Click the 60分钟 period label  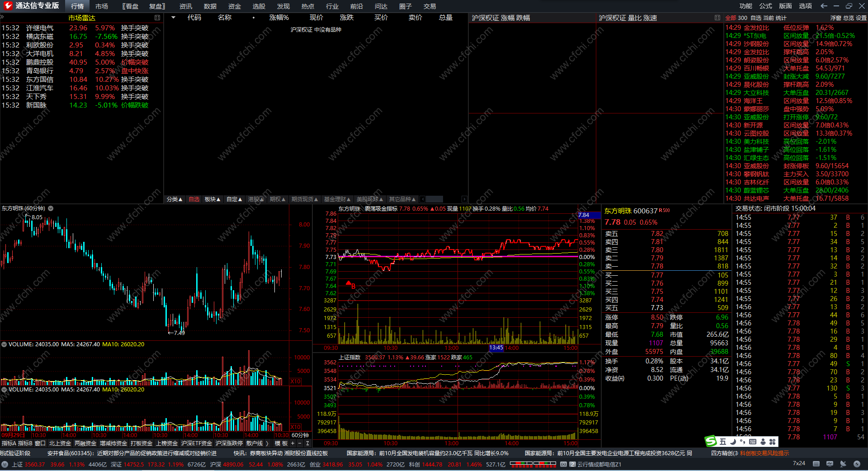(x=300, y=435)
